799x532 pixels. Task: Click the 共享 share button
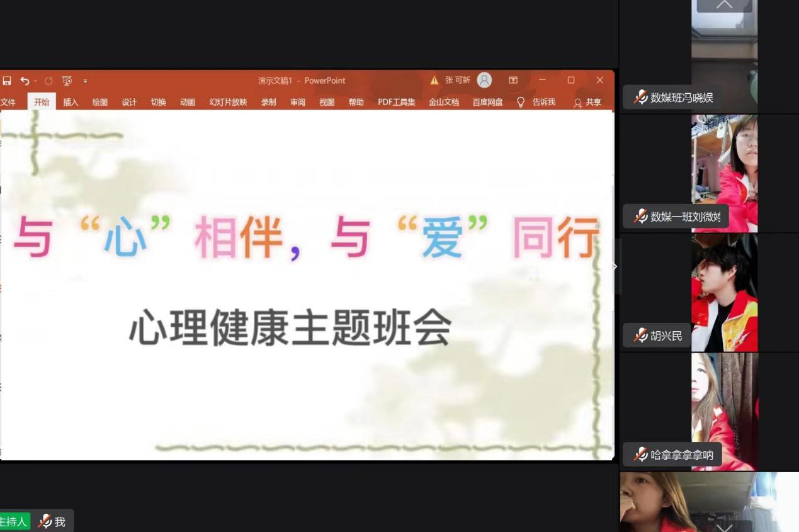click(587, 102)
